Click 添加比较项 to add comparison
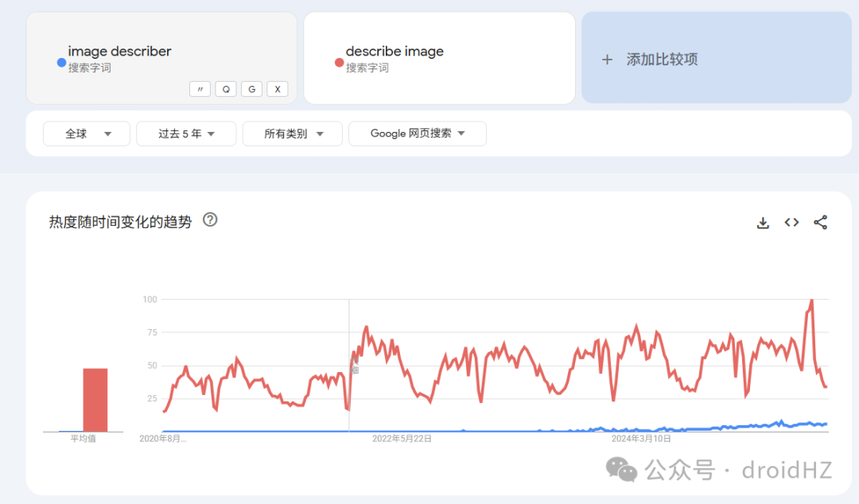This screenshot has height=504, width=859. 717,57
